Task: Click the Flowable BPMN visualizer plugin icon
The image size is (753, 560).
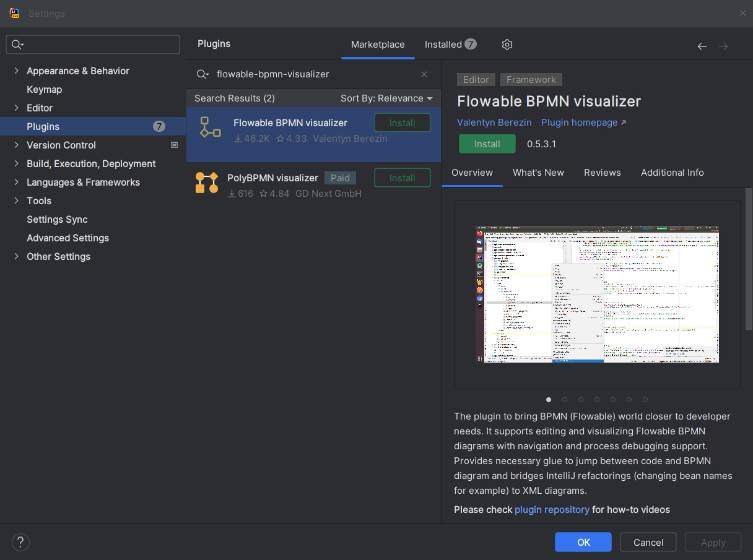Action: coord(210,127)
